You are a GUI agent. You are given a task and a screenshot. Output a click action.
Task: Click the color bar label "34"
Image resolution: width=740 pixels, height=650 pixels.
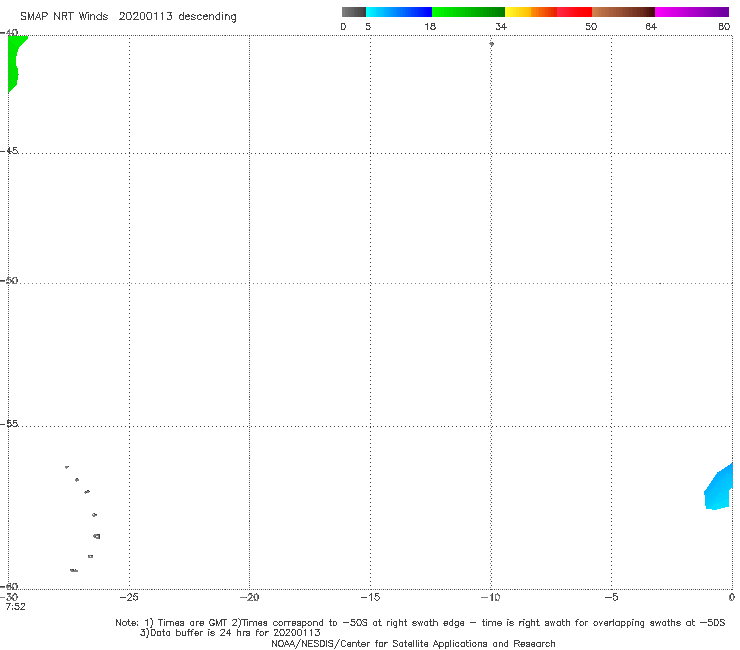click(x=501, y=26)
